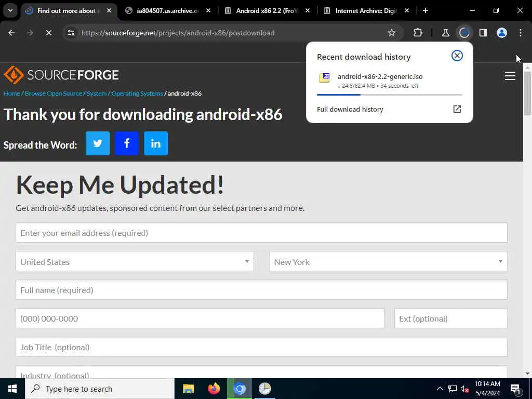Screen dimensions: 532x399
Task: Click the Job Title field
Action: click(x=261, y=347)
